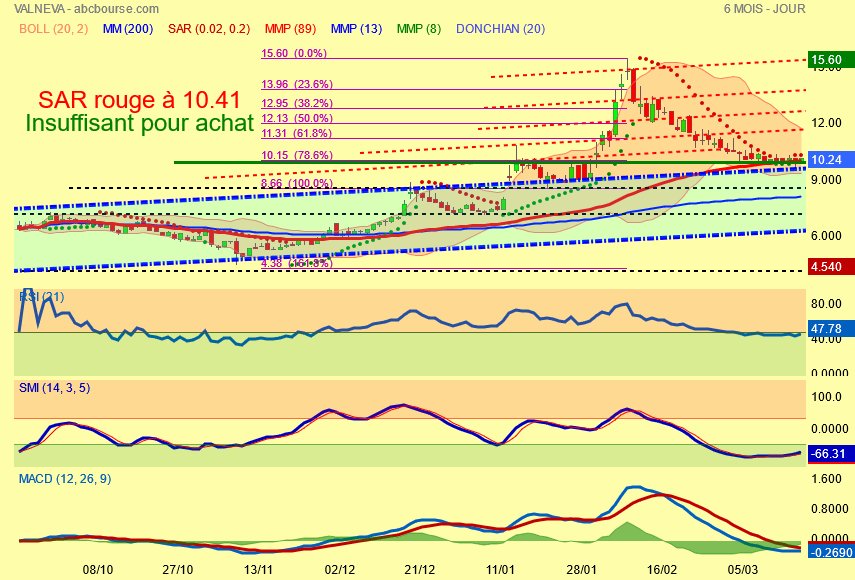Click the Fibonacci label "15.60 (0.0%)"
Screen dimensions: 855x580
pyautogui.click(x=294, y=53)
